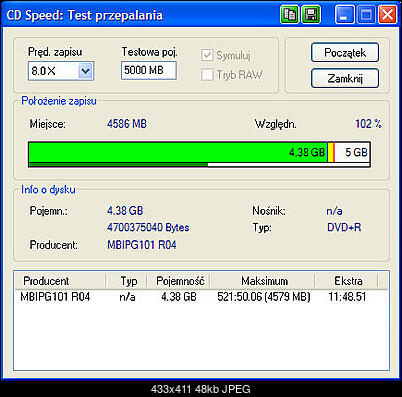Enable the Tryb RAW checkbox
This screenshot has height=397, width=402.
point(207,75)
